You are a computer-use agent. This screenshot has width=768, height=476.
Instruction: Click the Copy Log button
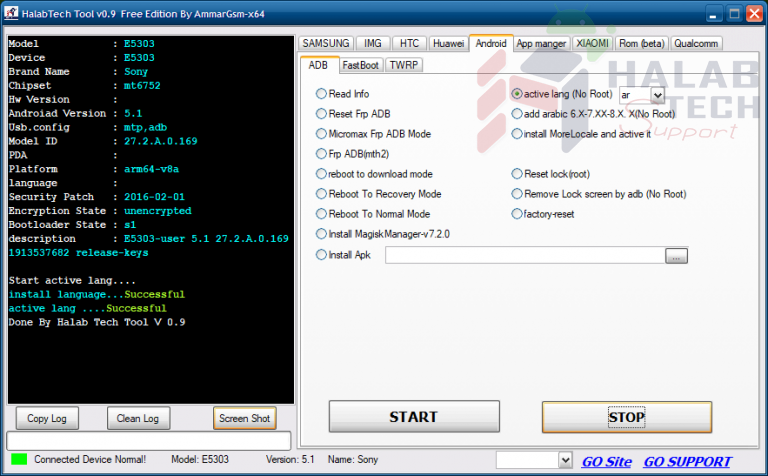point(47,418)
